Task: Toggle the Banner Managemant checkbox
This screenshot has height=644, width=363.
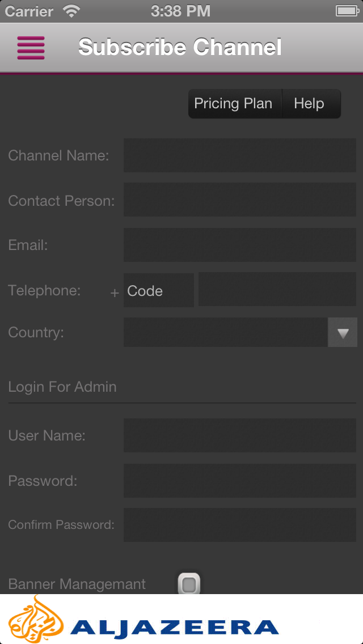Action: coord(189,584)
